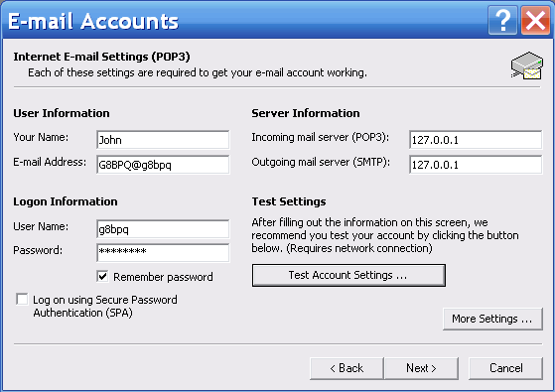Viewport: 555px width, 392px height.
Task: Click the Secure Password Authentication label
Action: [x=105, y=306]
